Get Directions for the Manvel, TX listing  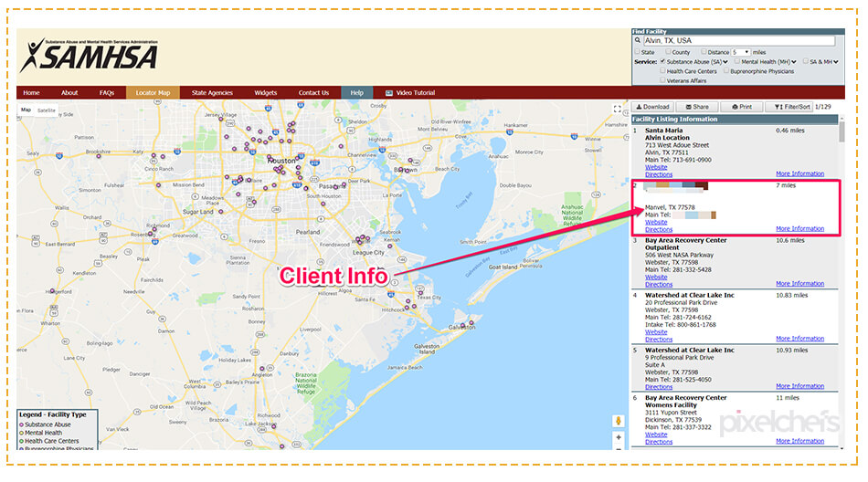coord(659,229)
